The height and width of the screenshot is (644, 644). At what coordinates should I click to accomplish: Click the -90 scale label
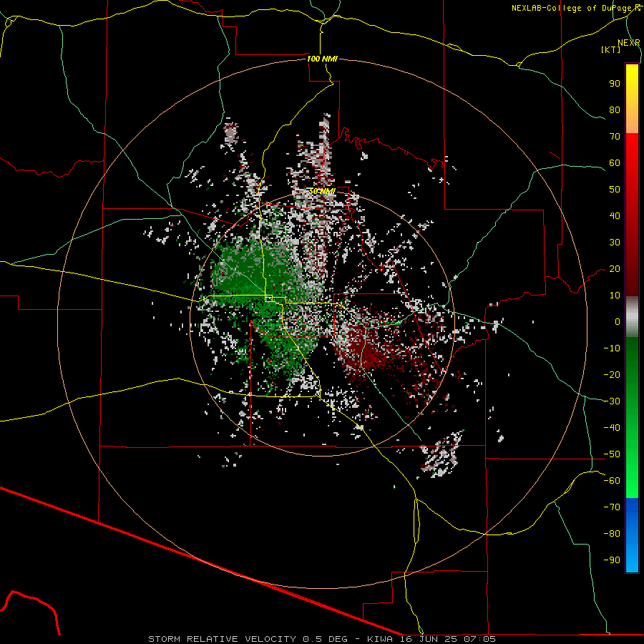tap(612, 560)
